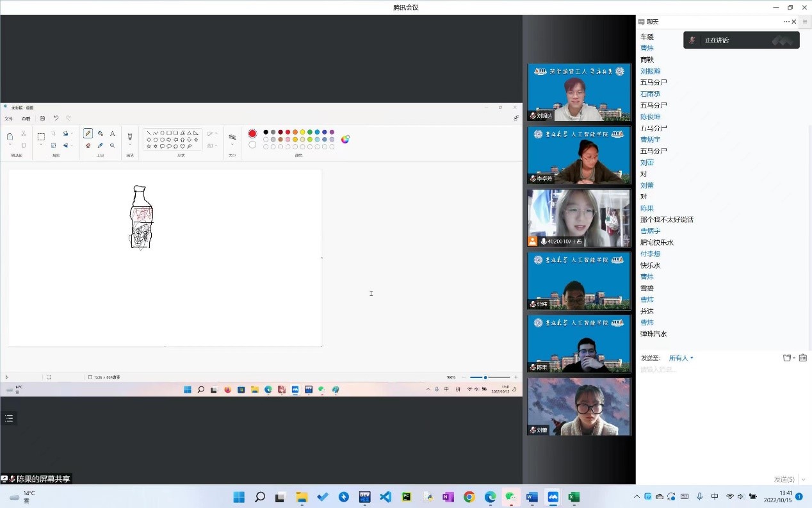Click the Undo arrow in Paint
This screenshot has height=508, width=812.
pos(56,118)
